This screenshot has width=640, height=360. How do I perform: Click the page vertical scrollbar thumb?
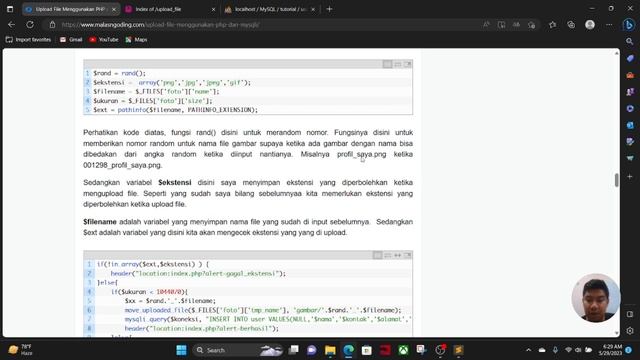[x=616, y=180]
